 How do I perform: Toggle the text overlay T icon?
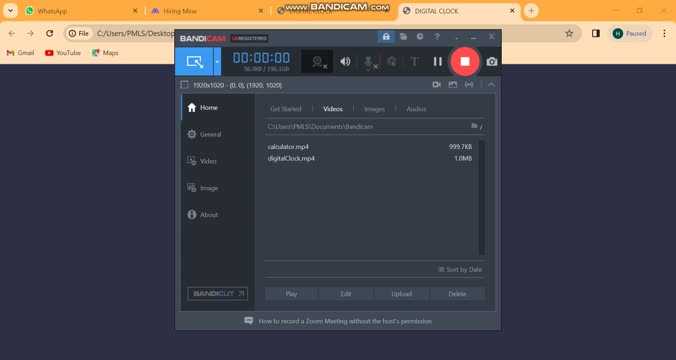[414, 62]
